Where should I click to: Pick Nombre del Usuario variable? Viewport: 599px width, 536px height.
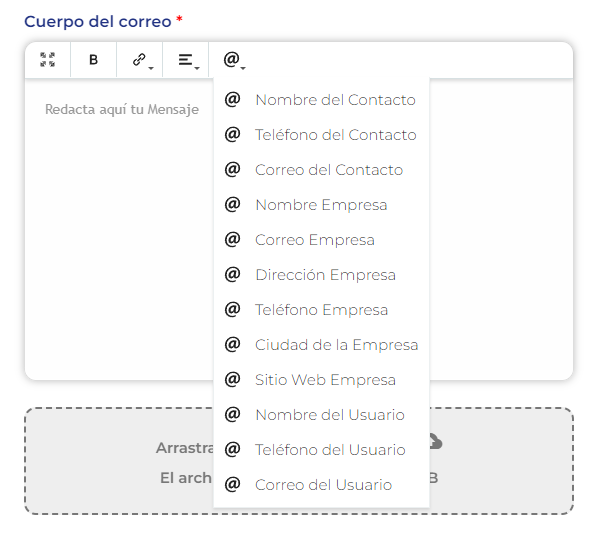(321, 415)
